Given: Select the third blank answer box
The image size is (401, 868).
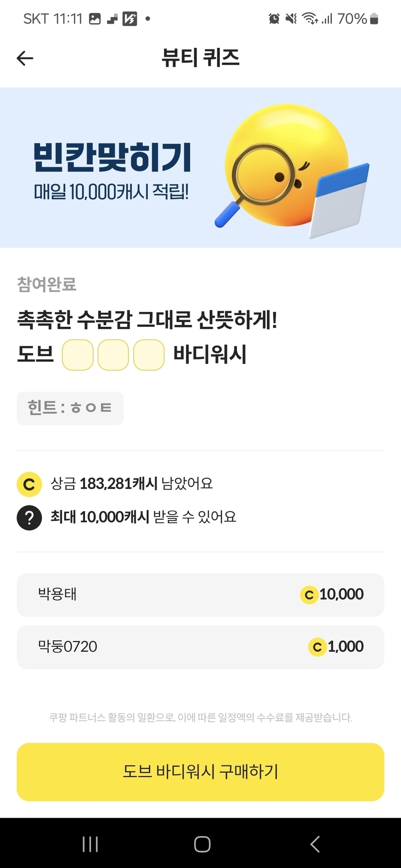Looking at the screenshot, I should [149, 355].
